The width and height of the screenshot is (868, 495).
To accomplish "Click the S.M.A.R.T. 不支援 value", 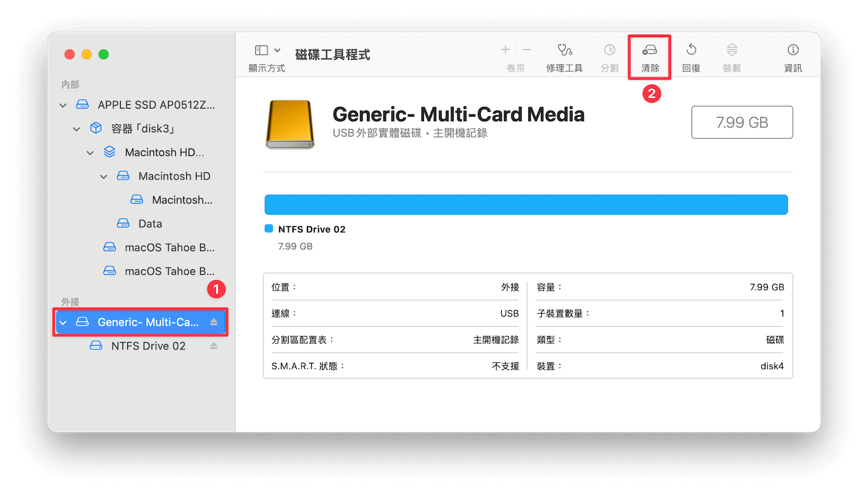I will point(505,366).
